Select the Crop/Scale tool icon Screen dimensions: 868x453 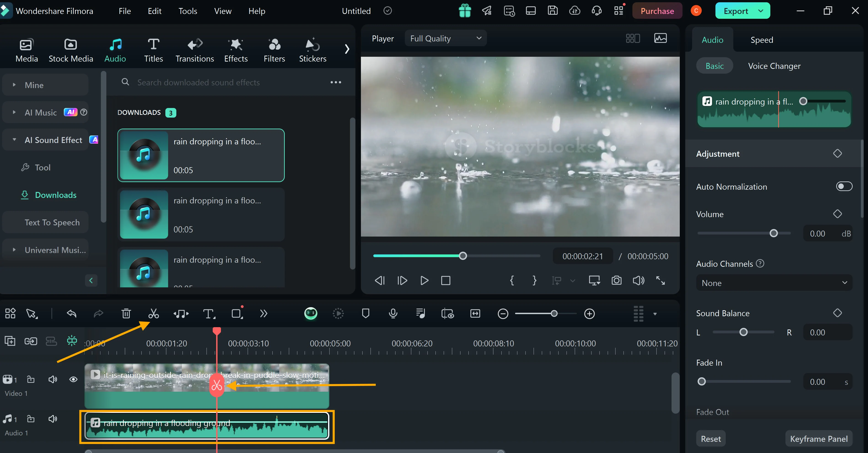(x=236, y=313)
